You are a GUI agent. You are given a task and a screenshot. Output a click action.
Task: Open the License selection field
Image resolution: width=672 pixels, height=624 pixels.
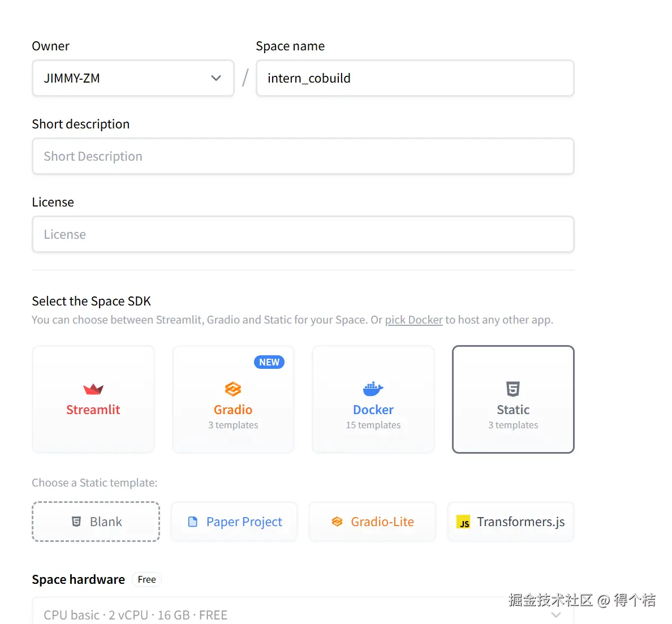[303, 234]
